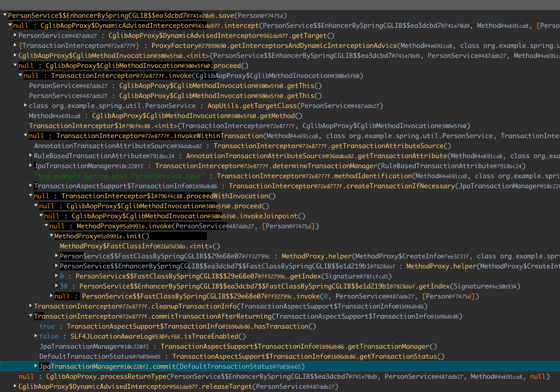Screen dimensions: 560x392
Task: Click "RuleBasedTransactionAttribute@7918bc24" return value
Action: coord(104,156)
